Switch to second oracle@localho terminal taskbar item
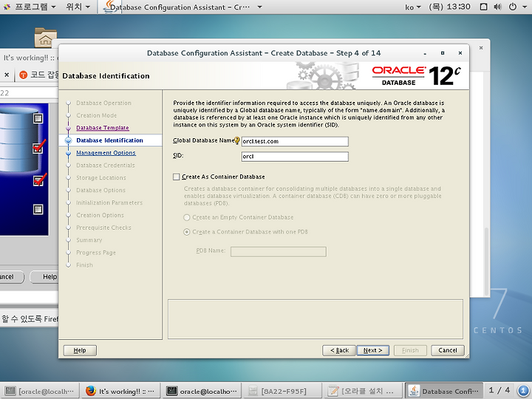The height and width of the screenshot is (399, 532). pyautogui.click(x=202, y=391)
